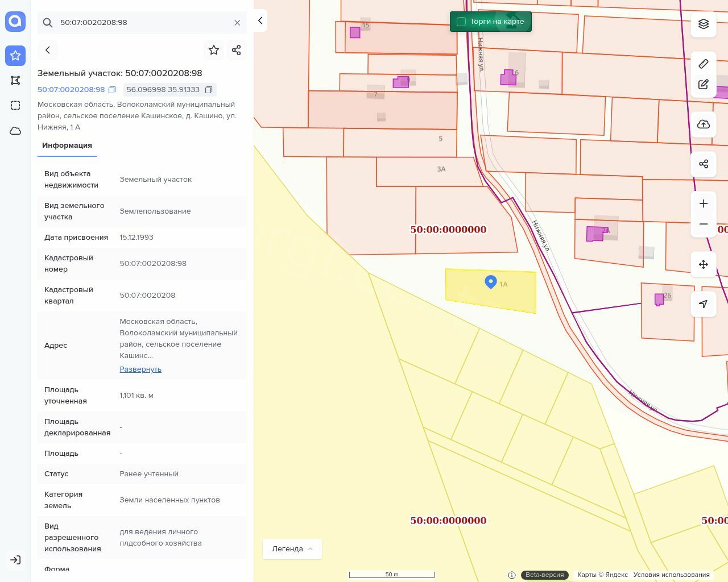Switch to the Информация tab
Screen dimensions: 728x582
coord(67,145)
